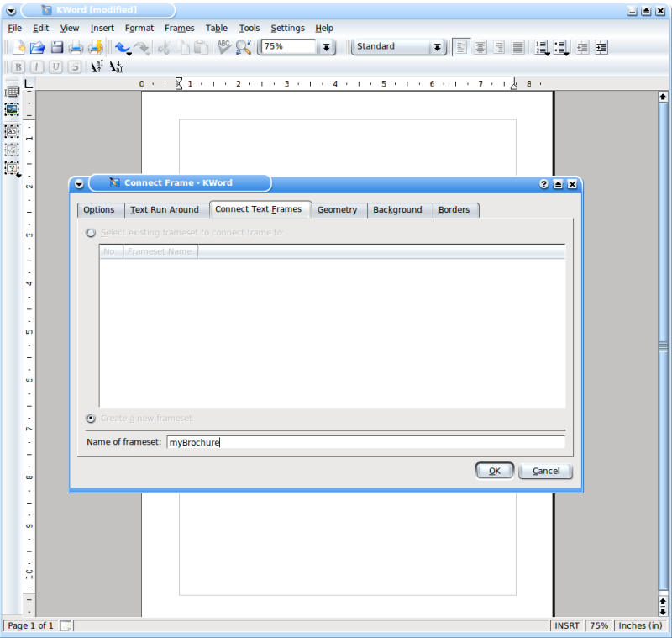672x638 pixels.
Task: Justify text block in toolbar
Action: point(517,47)
